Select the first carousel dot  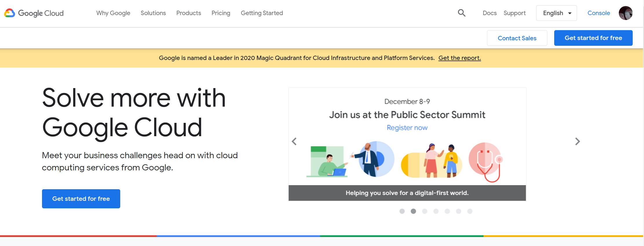coord(402,211)
